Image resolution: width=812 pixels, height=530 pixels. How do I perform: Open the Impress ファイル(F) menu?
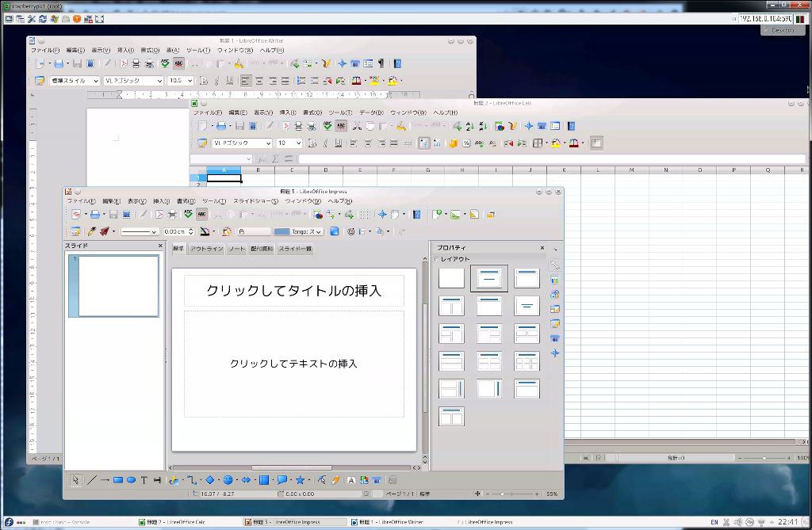pyautogui.click(x=82, y=201)
